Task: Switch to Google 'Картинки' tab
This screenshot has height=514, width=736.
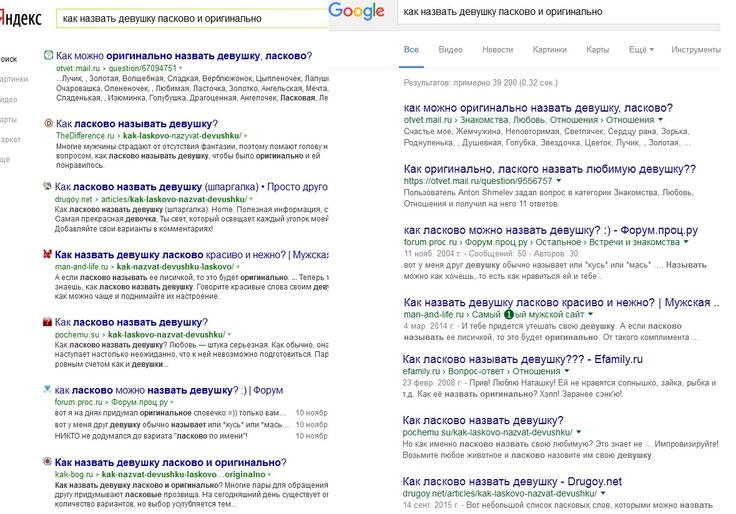Action: point(549,49)
